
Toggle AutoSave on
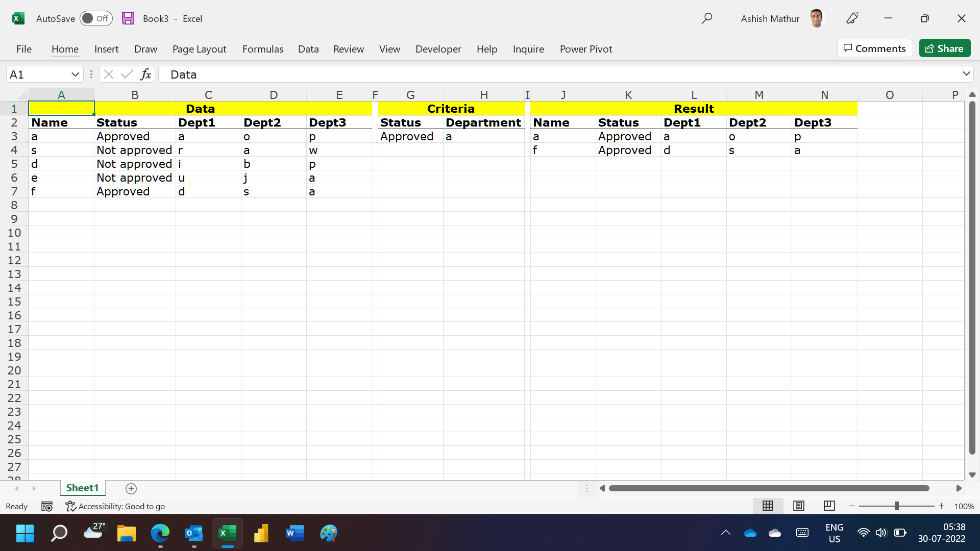96,18
